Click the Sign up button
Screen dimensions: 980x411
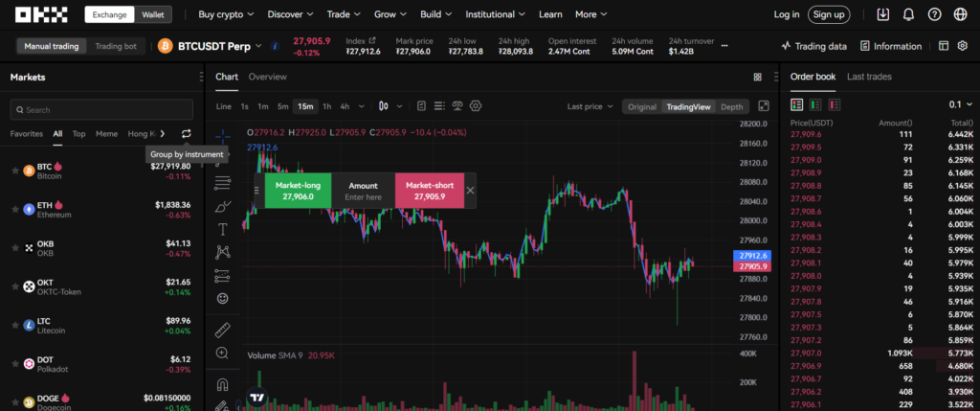click(829, 14)
